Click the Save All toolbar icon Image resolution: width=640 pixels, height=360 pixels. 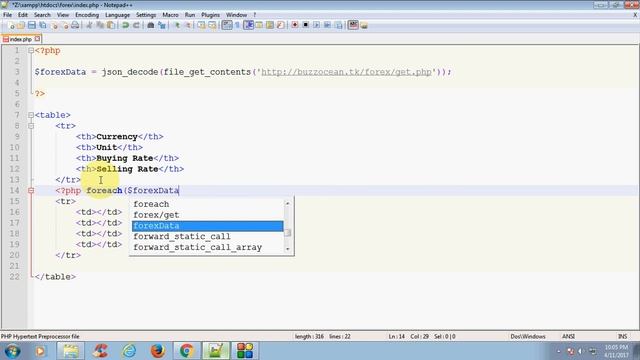pyautogui.click(x=42, y=25)
